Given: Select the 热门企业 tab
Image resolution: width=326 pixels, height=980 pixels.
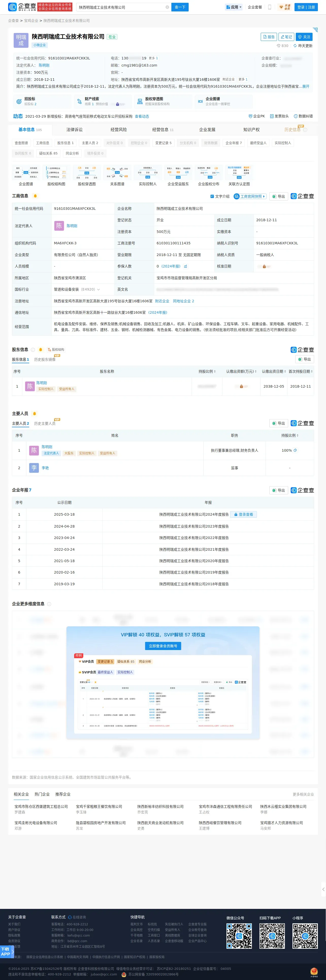Looking at the screenshot, I should point(42,794).
